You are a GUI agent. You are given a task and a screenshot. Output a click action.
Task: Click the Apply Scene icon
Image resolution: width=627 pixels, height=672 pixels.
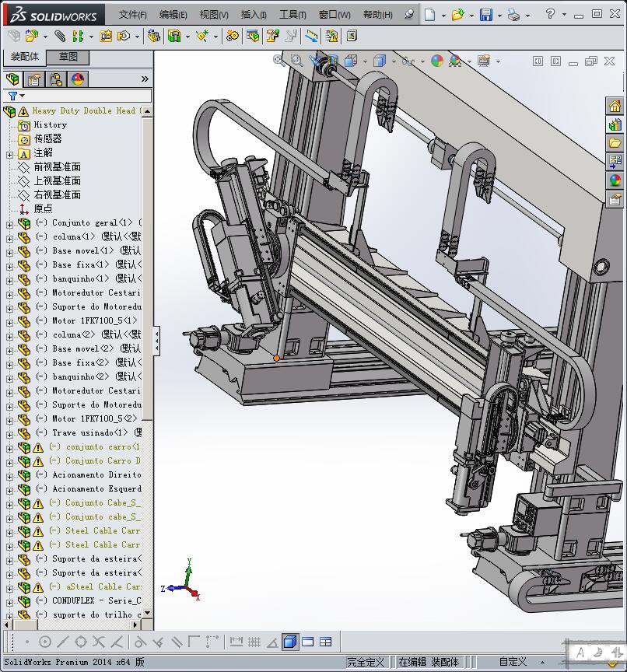(x=455, y=61)
